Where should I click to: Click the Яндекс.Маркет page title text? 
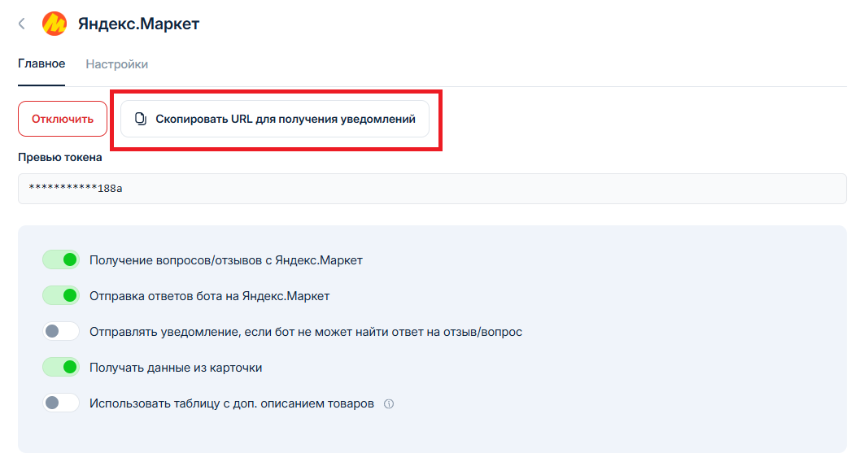click(x=138, y=24)
